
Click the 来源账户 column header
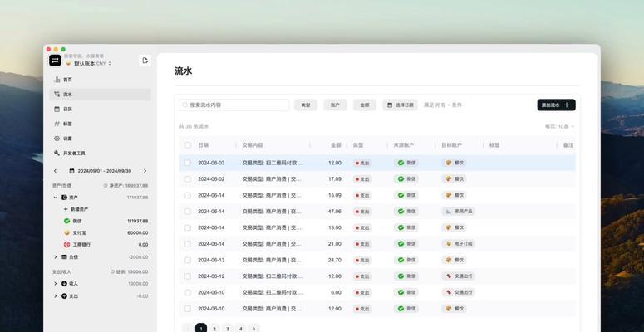(x=404, y=145)
